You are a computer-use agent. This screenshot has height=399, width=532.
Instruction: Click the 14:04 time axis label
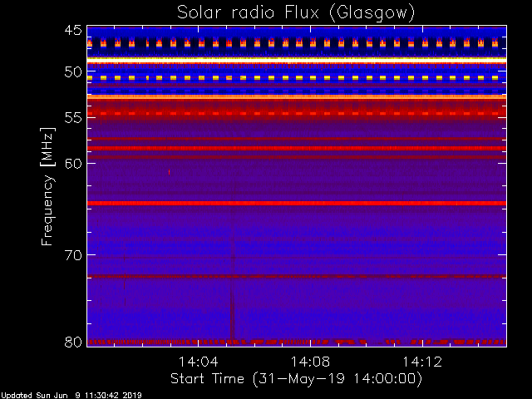pyautogui.click(x=198, y=362)
